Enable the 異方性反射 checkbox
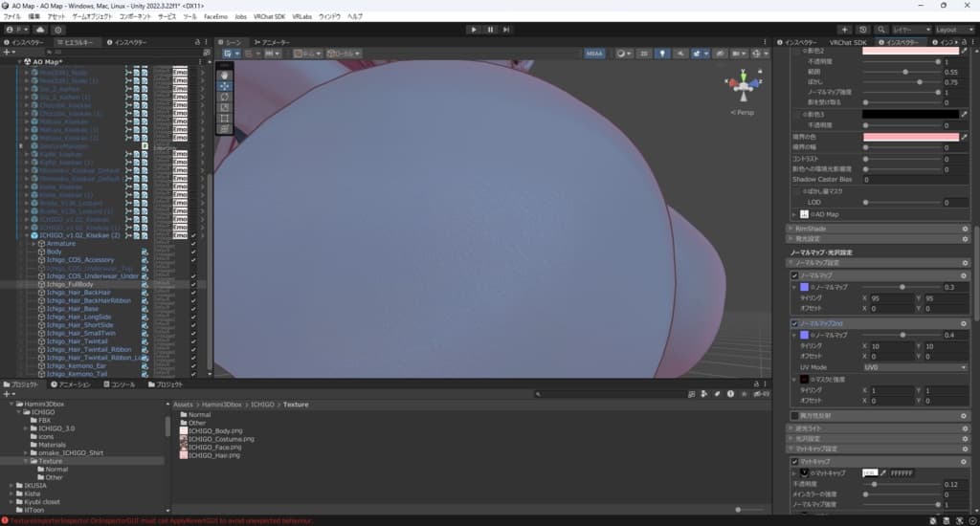Screen dimensions: 980x526 [794, 416]
